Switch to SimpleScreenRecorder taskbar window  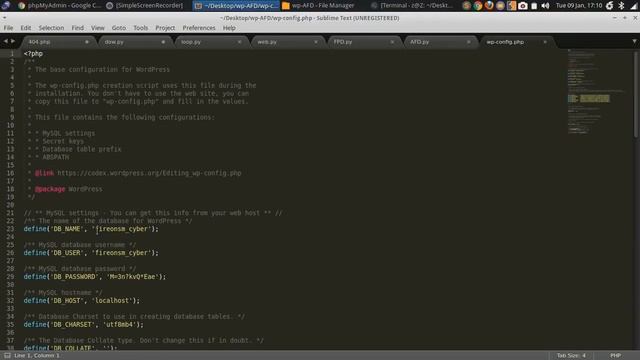145,5
